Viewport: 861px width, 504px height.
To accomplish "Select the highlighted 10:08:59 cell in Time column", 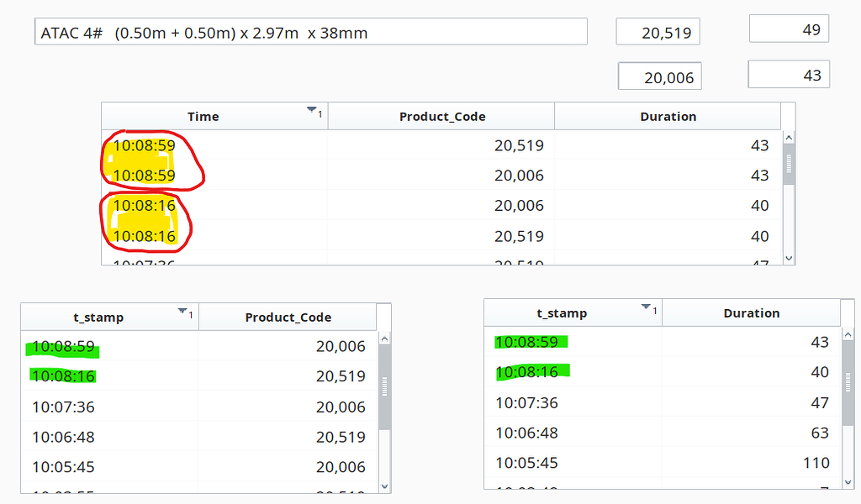I will coord(146,144).
